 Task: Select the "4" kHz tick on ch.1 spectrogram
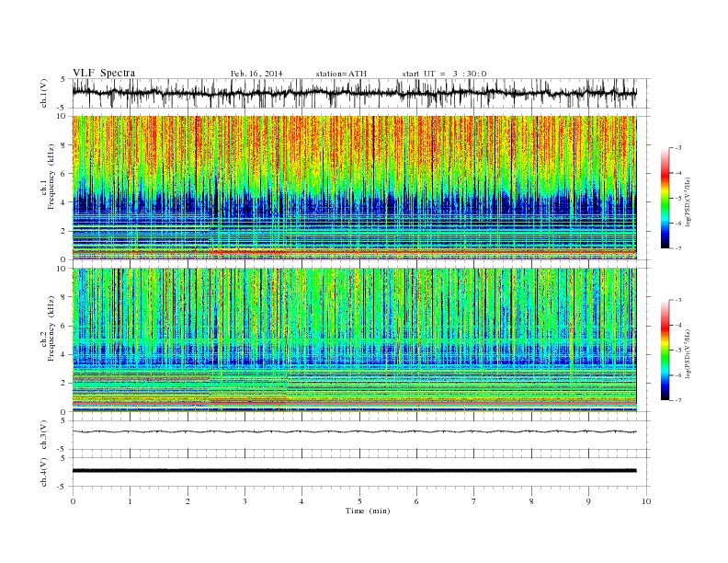(64, 202)
